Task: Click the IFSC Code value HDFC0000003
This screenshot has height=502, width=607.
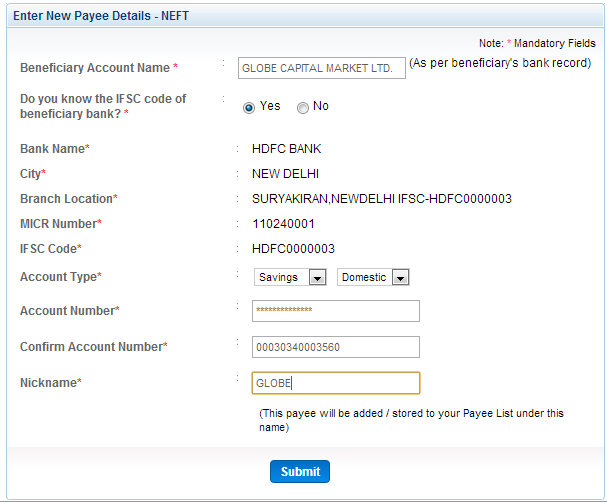Action: 293,248
